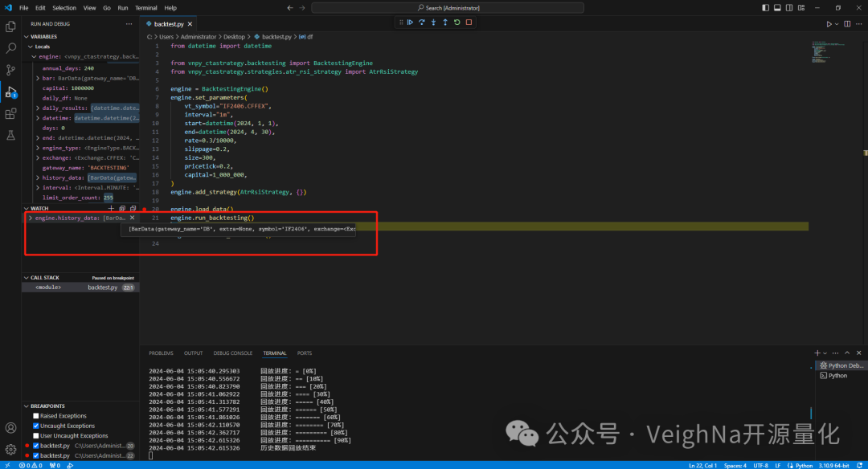The image size is (868, 469).
Task: Click the Desktop breadcrumb path segment
Action: [x=234, y=37]
